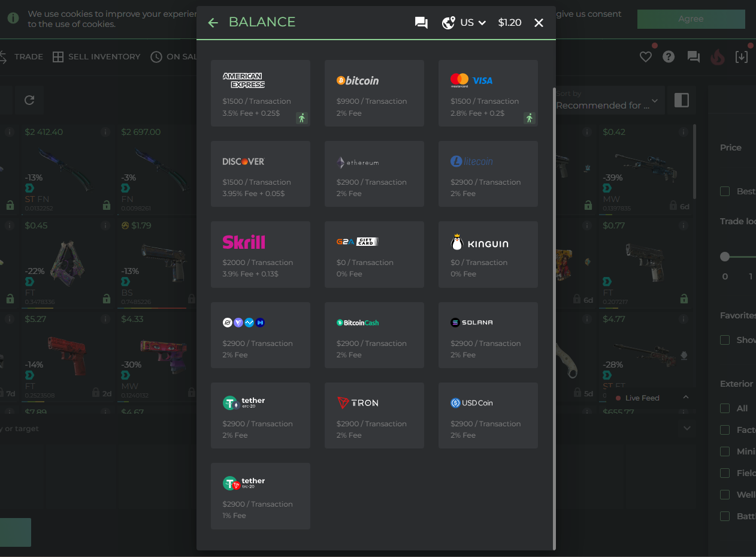
Task: Click the walking person badge on Mastercard Visa
Action: click(x=529, y=118)
